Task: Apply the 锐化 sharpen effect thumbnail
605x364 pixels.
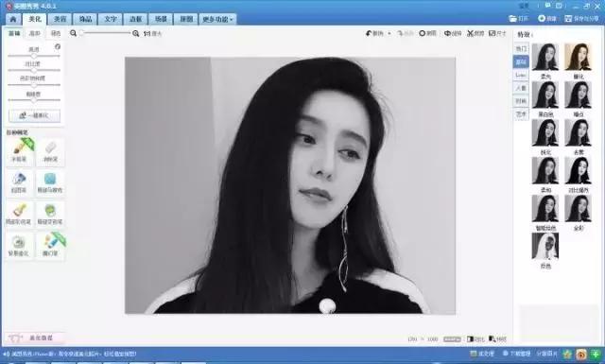Action: coord(545,132)
